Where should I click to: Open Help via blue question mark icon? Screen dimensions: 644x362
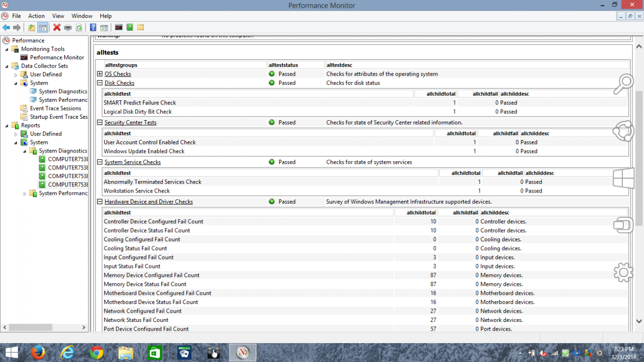pos(93,28)
